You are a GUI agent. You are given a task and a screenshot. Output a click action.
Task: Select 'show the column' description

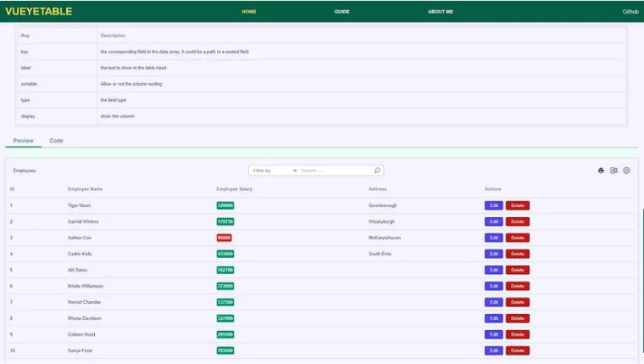(117, 116)
